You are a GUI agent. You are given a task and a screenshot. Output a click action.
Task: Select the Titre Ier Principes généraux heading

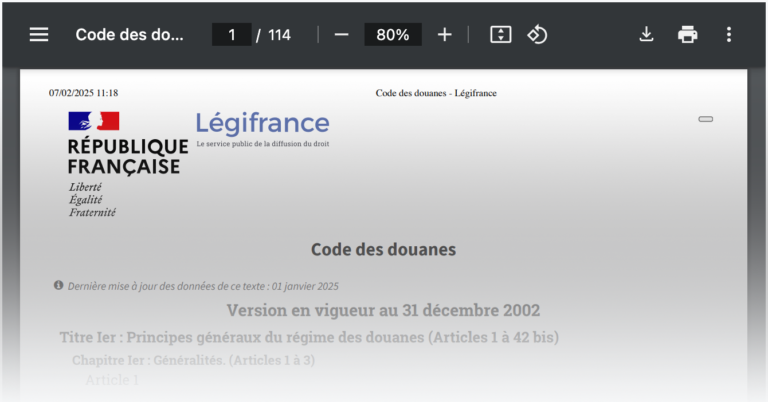(x=309, y=337)
